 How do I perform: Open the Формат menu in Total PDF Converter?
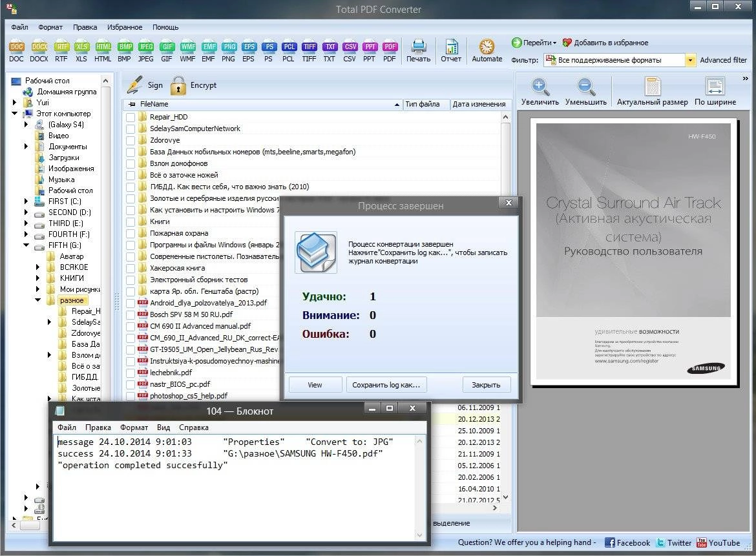(50, 27)
